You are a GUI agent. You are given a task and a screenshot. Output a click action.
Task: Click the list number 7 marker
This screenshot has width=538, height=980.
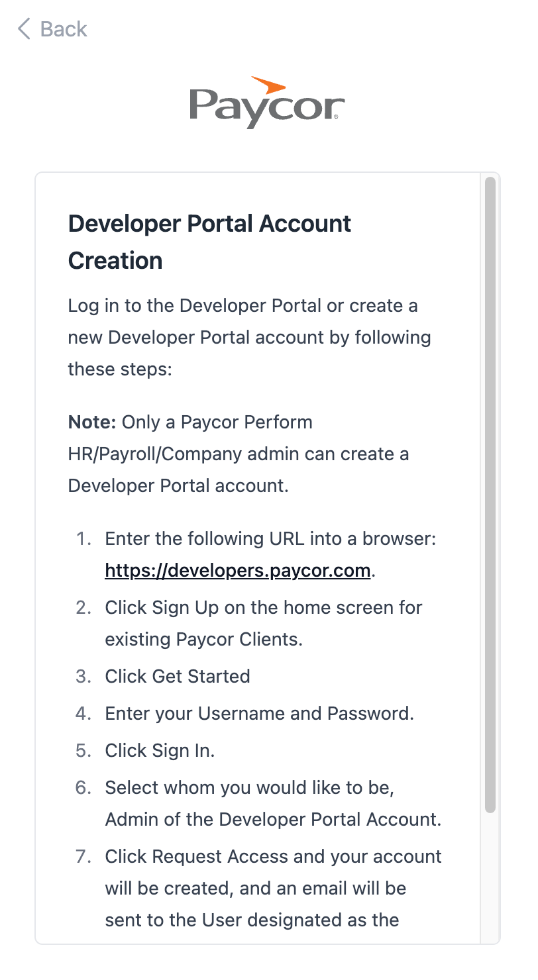(83, 857)
